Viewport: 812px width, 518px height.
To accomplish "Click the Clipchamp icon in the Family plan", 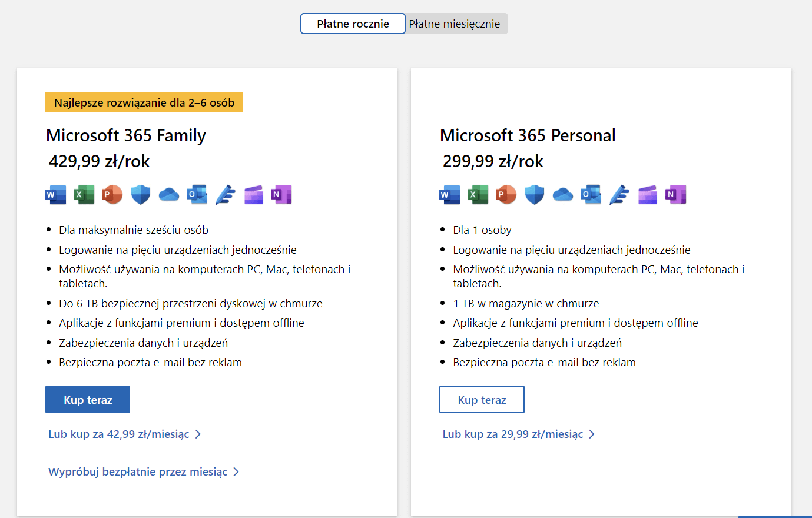I will [253, 194].
